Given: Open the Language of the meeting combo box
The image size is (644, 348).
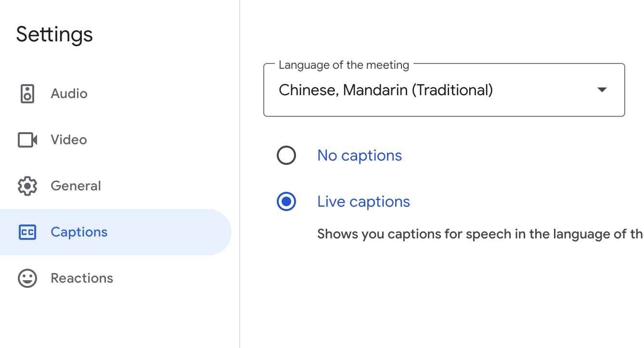Looking at the screenshot, I should [x=444, y=90].
